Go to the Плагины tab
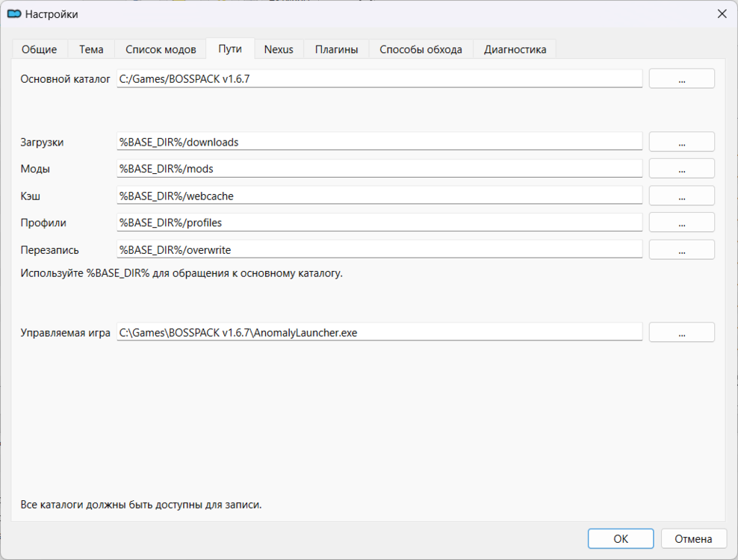The height and width of the screenshot is (560, 738). pos(336,49)
